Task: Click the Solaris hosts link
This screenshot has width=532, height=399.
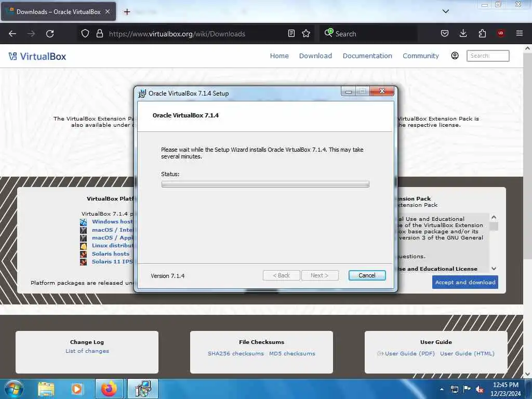Action: (111, 254)
